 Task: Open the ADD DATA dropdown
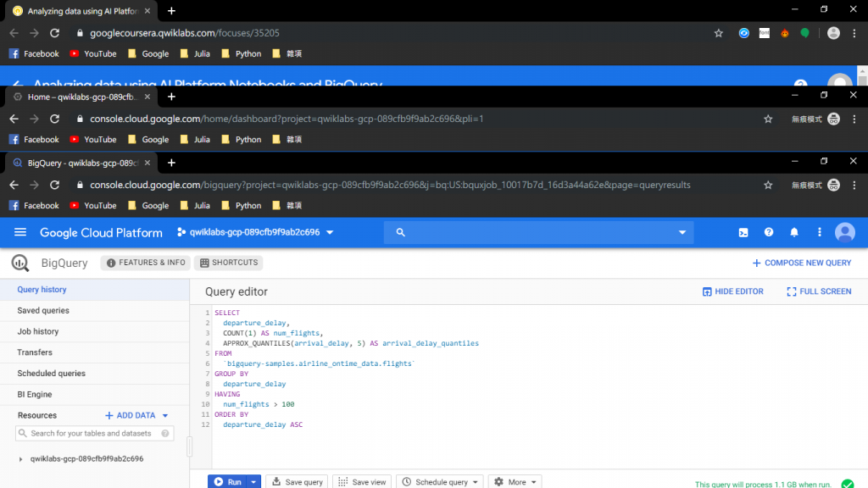(136, 415)
